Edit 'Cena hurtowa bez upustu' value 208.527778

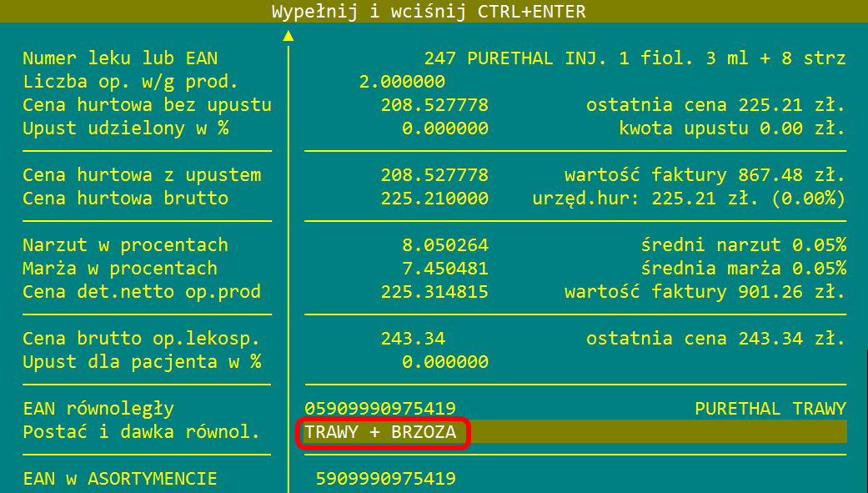click(445, 105)
